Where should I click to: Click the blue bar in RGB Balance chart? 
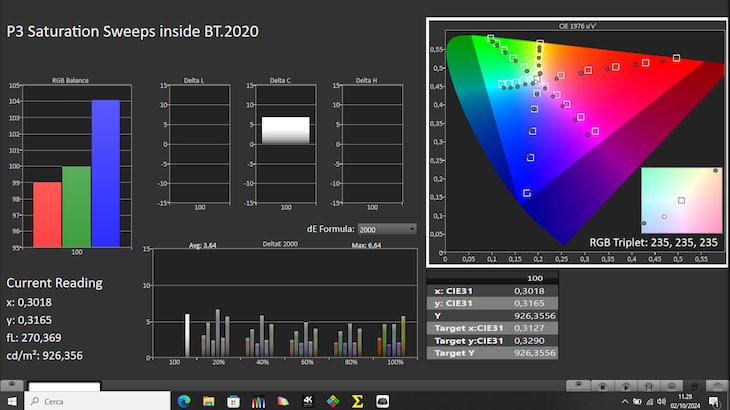pos(105,173)
